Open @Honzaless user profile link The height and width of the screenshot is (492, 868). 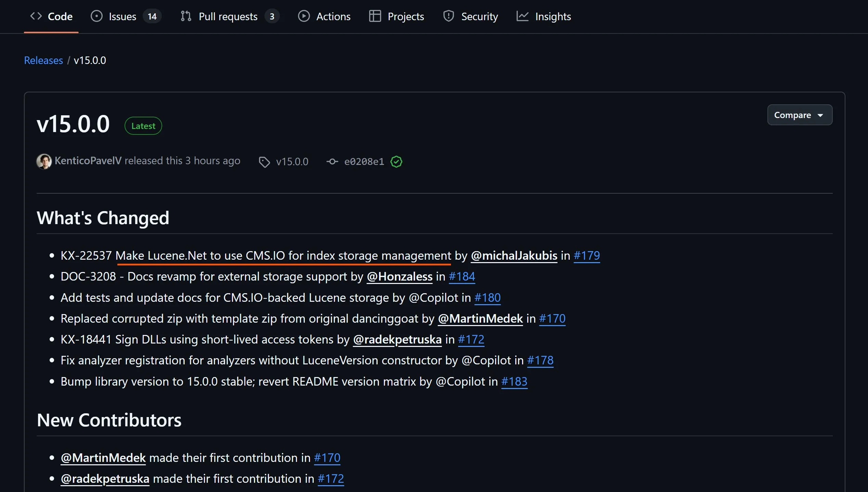399,276
